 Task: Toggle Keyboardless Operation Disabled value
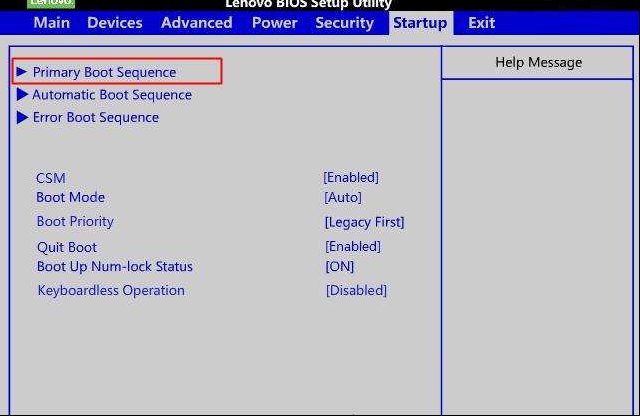pyautogui.click(x=356, y=290)
